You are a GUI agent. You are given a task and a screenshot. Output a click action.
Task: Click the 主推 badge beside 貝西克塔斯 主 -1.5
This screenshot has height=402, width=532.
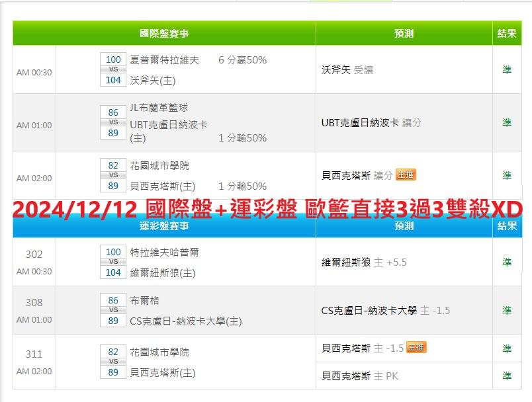pos(416,347)
